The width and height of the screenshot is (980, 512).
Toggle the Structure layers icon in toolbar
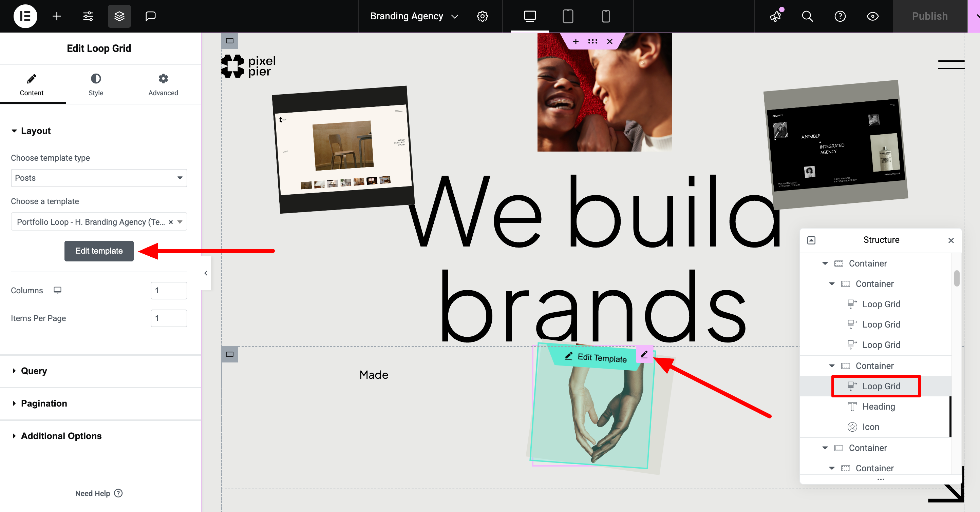[119, 16]
